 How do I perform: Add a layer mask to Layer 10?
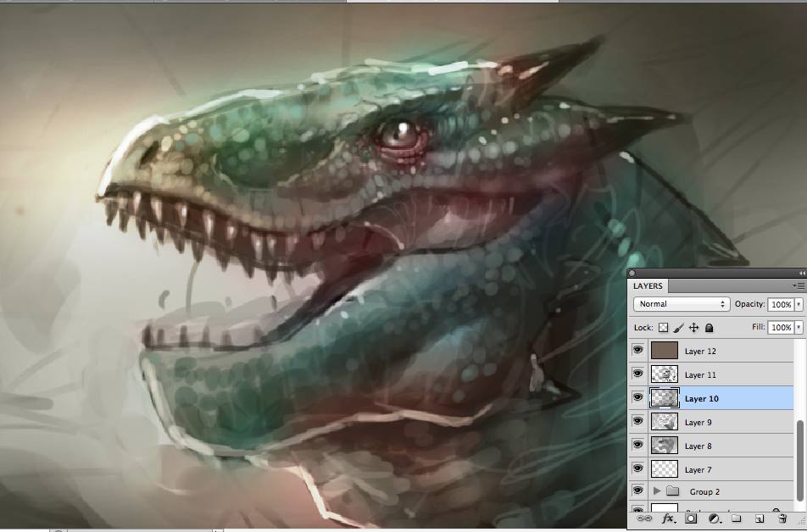(x=691, y=518)
